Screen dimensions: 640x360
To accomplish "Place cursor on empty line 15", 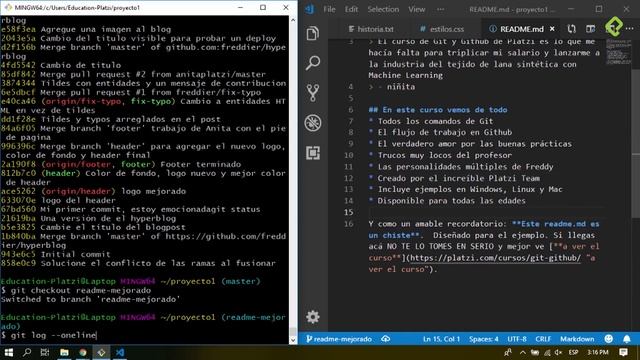I will click(486, 212).
